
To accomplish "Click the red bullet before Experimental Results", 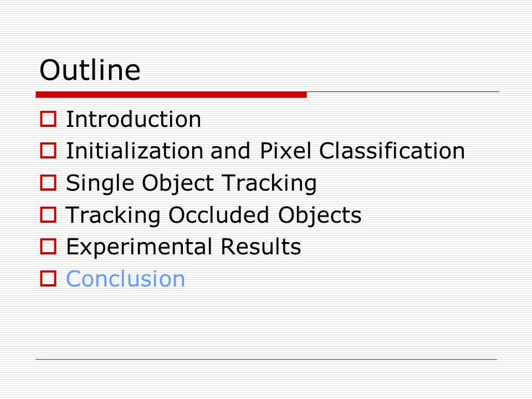I will 48,246.
